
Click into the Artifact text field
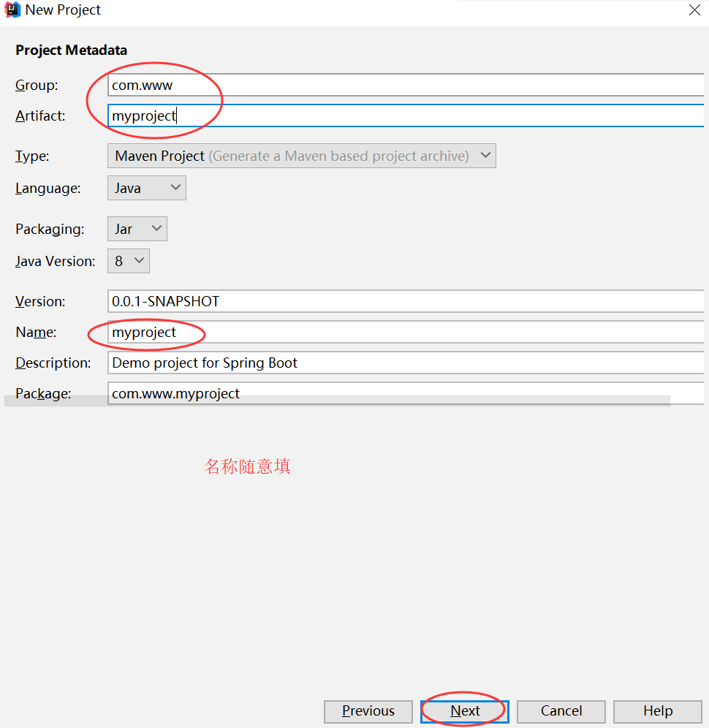[x=406, y=115]
